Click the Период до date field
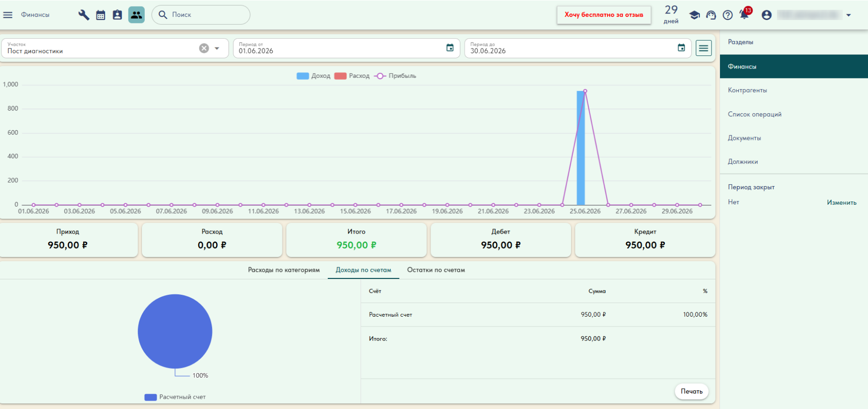Image resolution: width=868 pixels, height=409 pixels. coord(578,48)
